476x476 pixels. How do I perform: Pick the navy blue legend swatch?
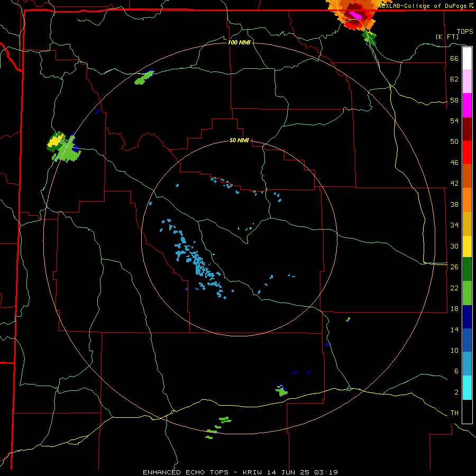coord(467,317)
